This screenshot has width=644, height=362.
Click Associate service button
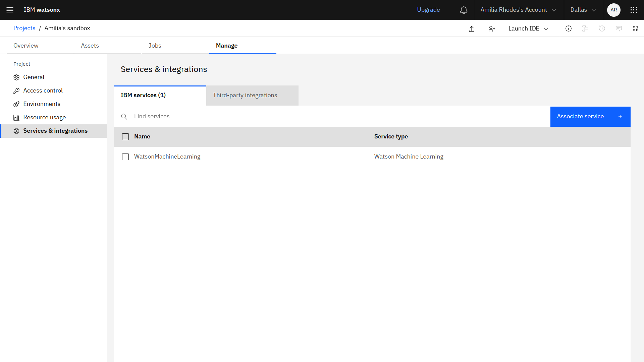590,116
